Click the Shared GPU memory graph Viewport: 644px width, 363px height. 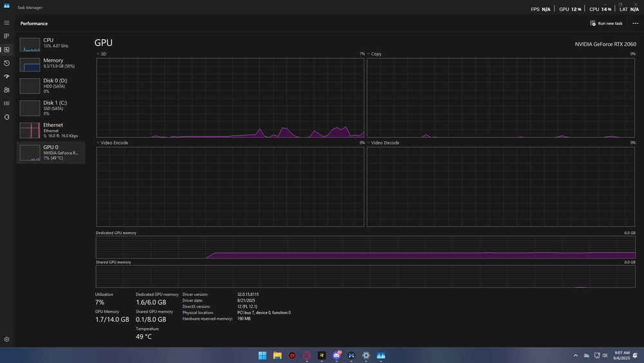click(x=366, y=276)
